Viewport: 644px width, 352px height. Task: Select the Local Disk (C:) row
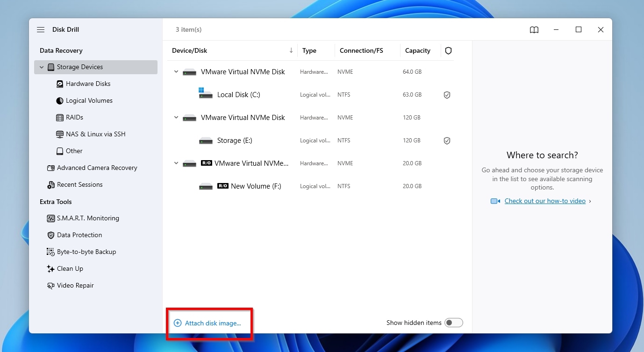click(x=310, y=95)
